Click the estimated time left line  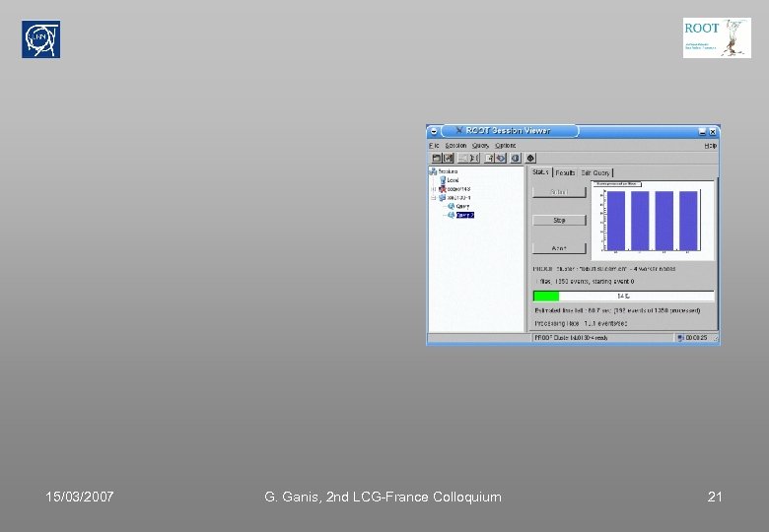point(617,310)
